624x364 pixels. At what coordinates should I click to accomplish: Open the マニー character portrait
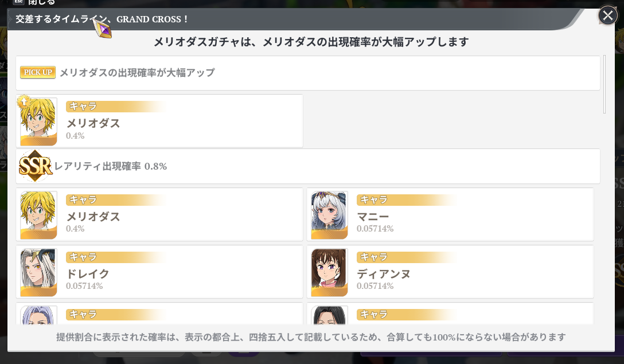pos(329,215)
